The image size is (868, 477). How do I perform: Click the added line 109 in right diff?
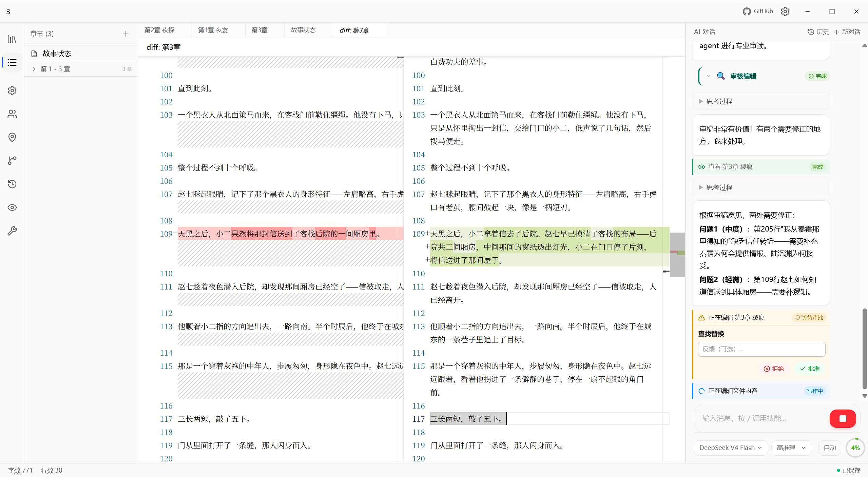(x=549, y=247)
